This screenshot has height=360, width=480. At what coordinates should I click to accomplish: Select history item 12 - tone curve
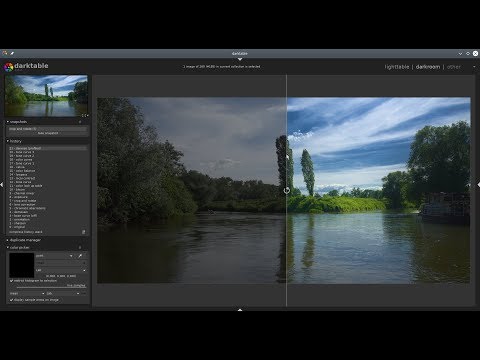(x=48, y=182)
